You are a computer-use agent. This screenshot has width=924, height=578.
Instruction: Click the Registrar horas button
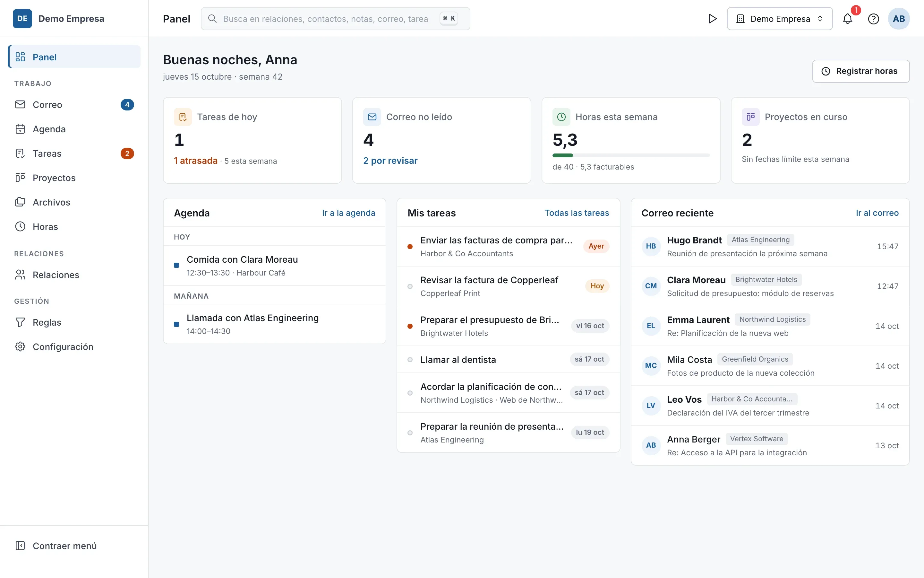pos(860,71)
